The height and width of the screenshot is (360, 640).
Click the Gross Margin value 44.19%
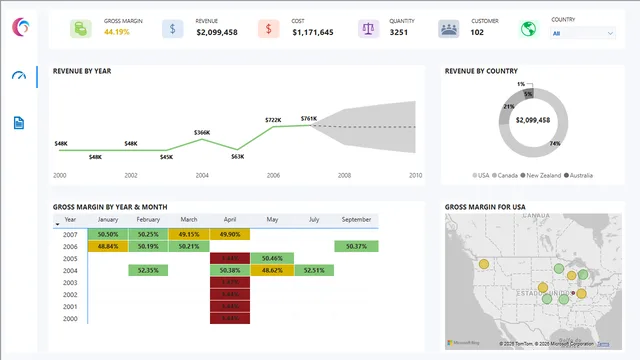[x=117, y=32]
